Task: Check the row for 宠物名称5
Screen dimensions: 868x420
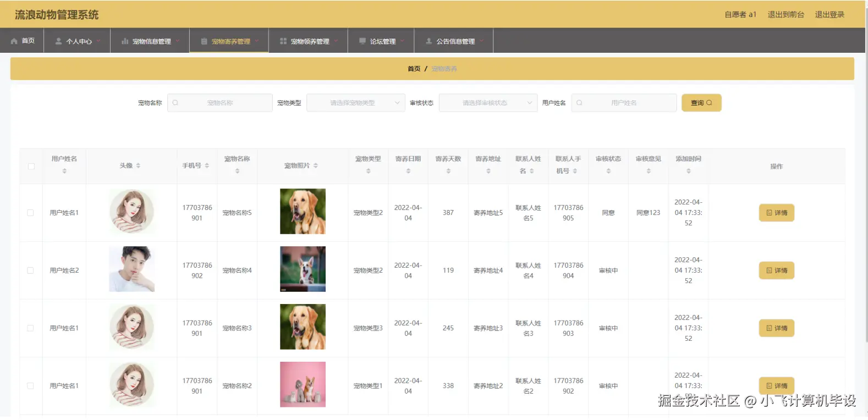Action: click(30, 213)
